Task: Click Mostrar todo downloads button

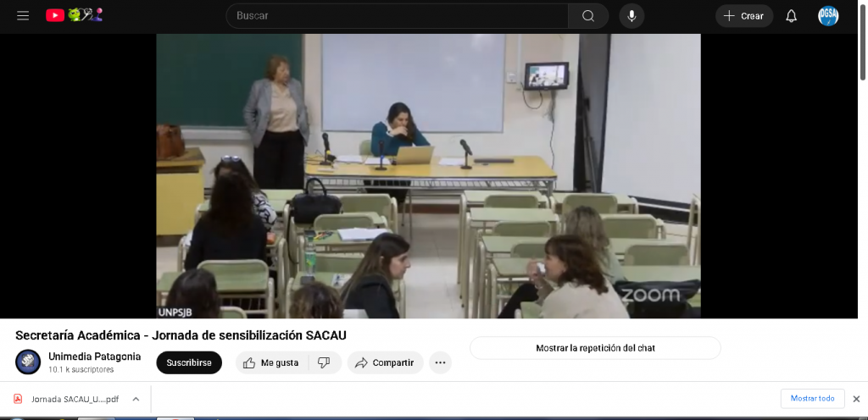Action: tap(812, 399)
